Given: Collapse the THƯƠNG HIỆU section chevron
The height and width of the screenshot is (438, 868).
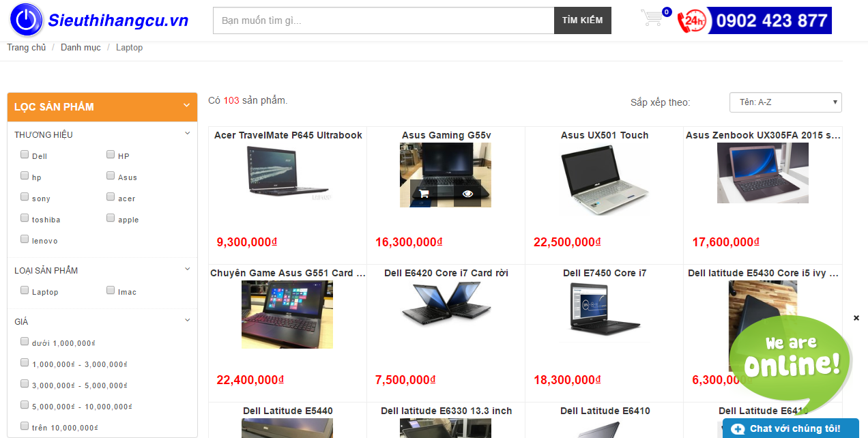Looking at the screenshot, I should point(188,134).
